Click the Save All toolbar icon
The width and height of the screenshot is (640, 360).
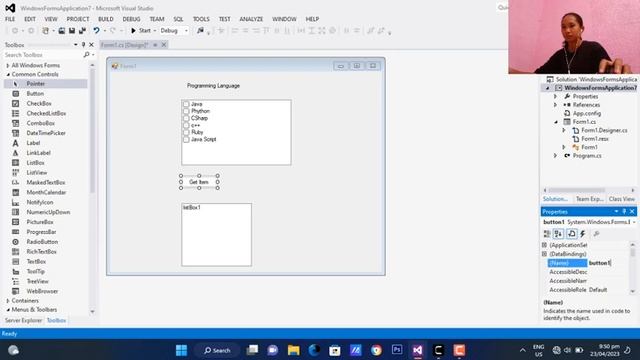click(82, 31)
